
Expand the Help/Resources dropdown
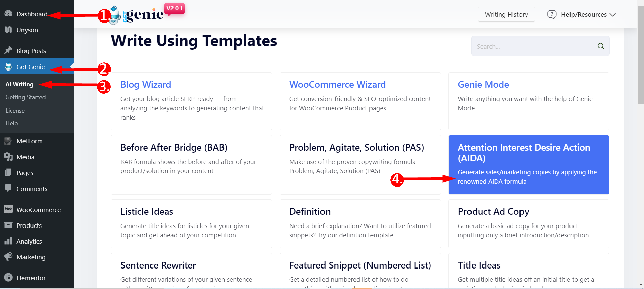point(582,14)
